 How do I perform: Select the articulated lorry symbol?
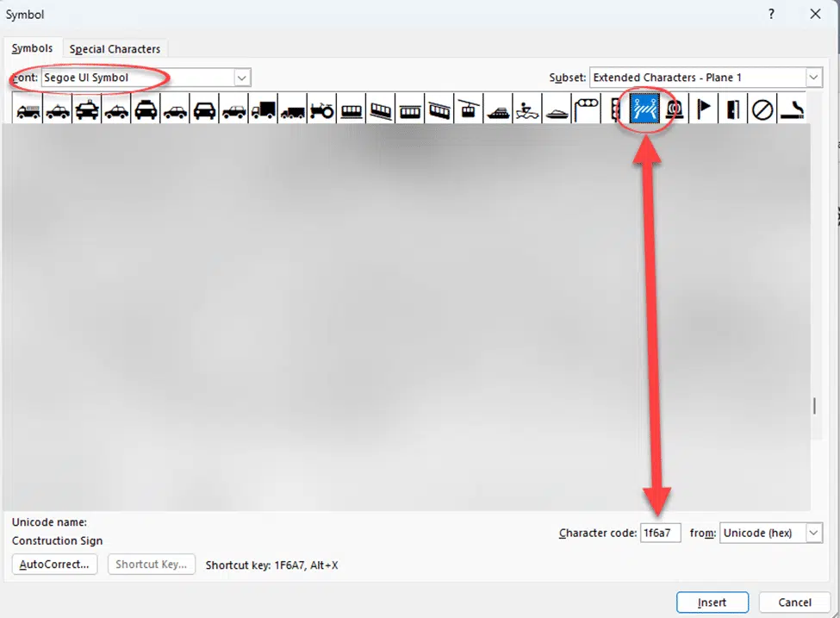pos(293,109)
